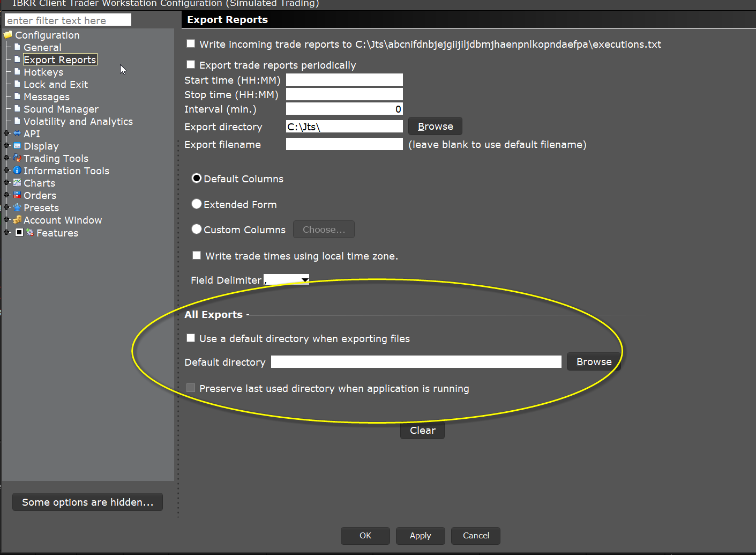Click the API arrows icon

coord(17,134)
